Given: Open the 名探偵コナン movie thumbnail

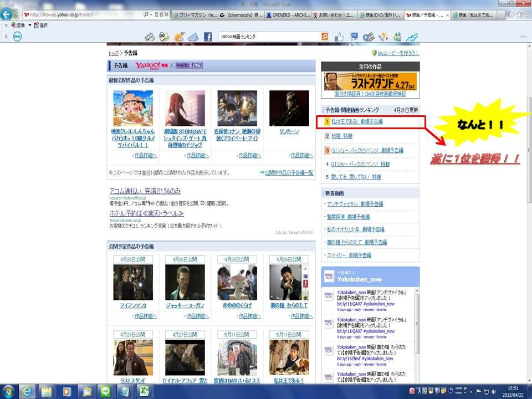Looking at the screenshot, I should coord(237,108).
